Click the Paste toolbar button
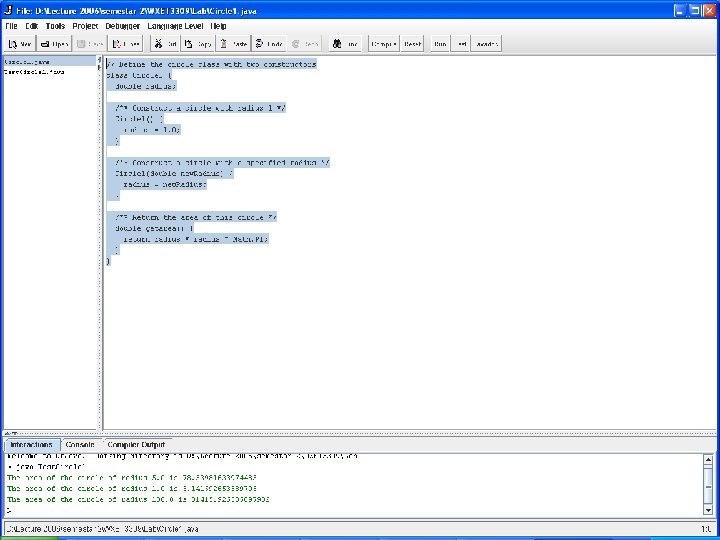 pos(233,44)
